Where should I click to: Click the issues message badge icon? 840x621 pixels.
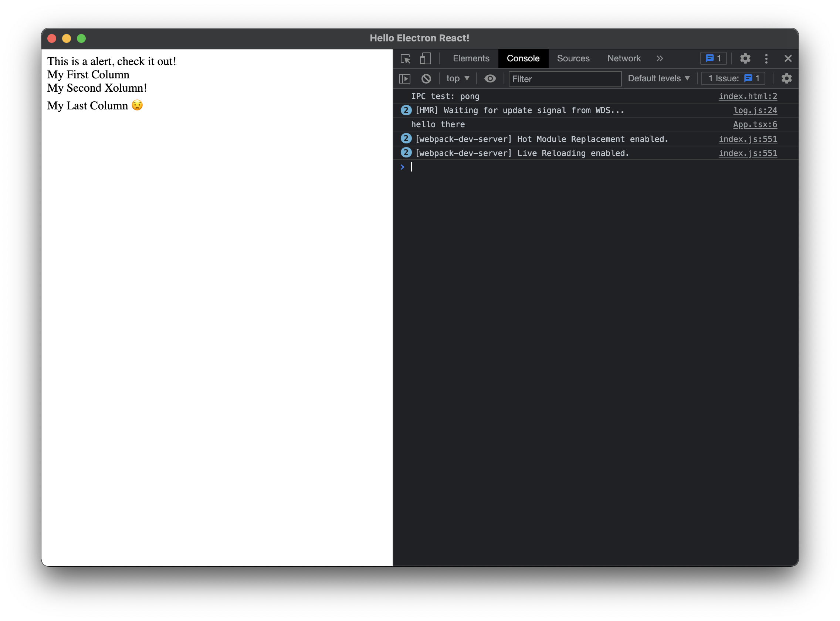coord(713,59)
